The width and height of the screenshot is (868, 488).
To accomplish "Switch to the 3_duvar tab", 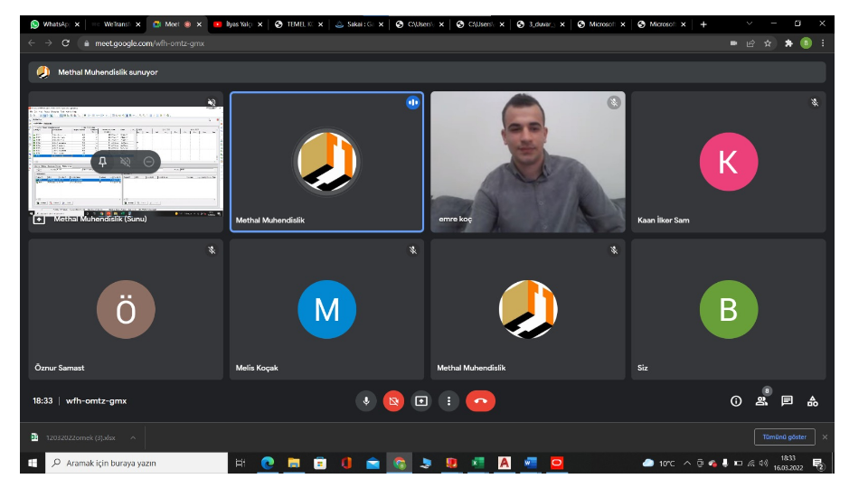I will 542,24.
